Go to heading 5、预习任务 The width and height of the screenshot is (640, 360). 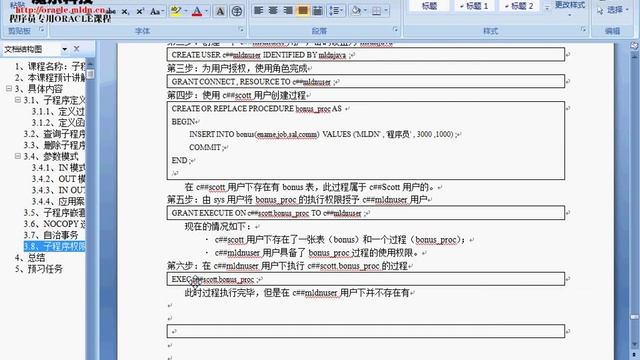pos(39,269)
